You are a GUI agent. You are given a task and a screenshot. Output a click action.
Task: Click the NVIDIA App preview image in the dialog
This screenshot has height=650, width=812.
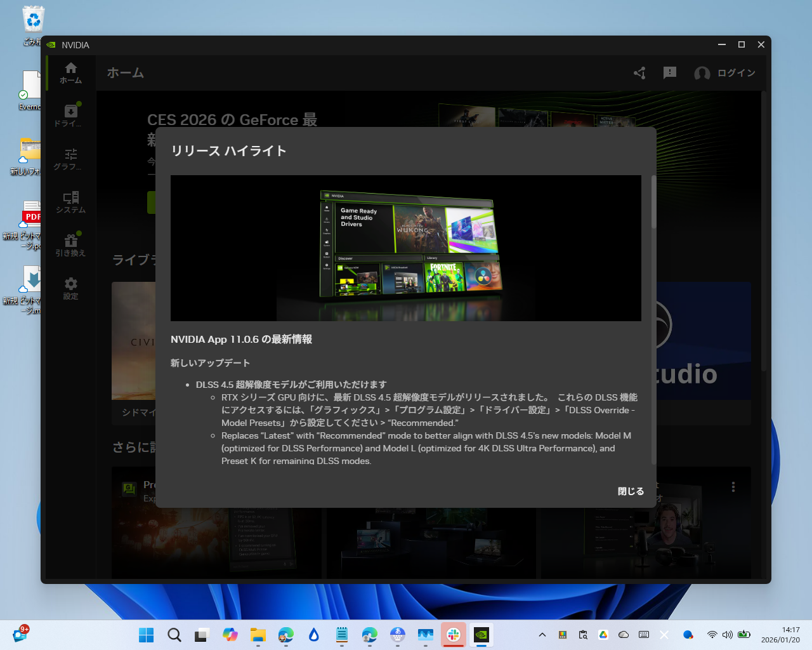point(405,248)
